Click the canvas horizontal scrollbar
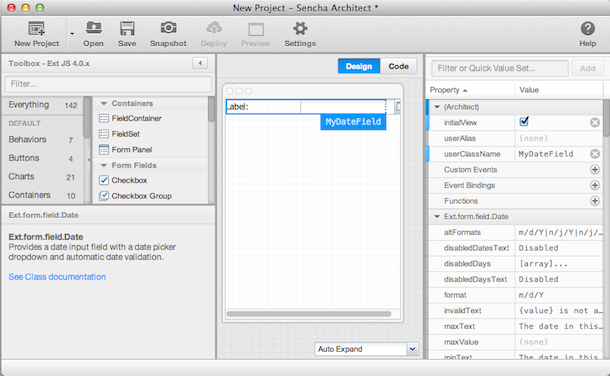Viewport: 610px width, 376px height. click(x=309, y=314)
